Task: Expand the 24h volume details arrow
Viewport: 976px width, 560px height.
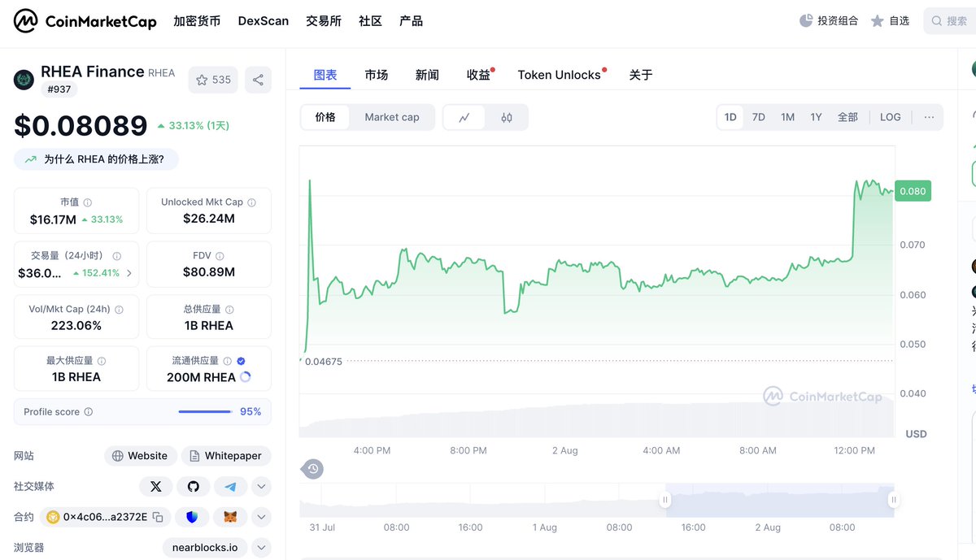Action: (129, 273)
